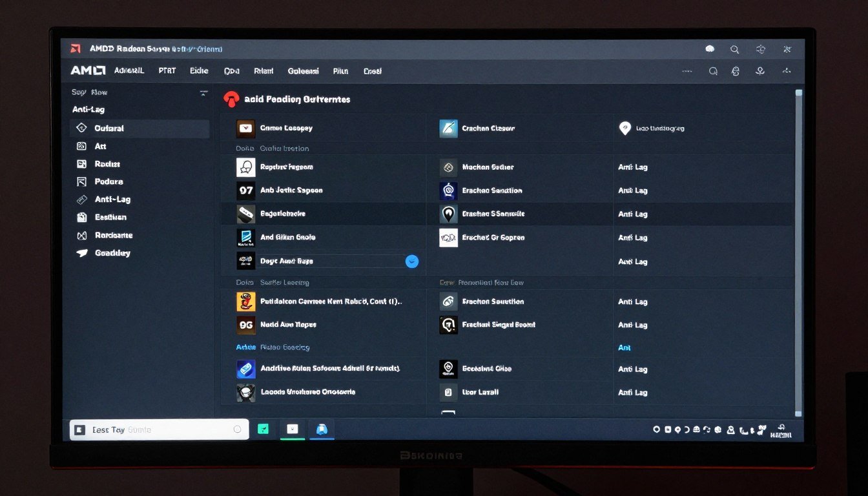
Task: Click the Frachal Singal Boomt icon
Action: pos(448,325)
